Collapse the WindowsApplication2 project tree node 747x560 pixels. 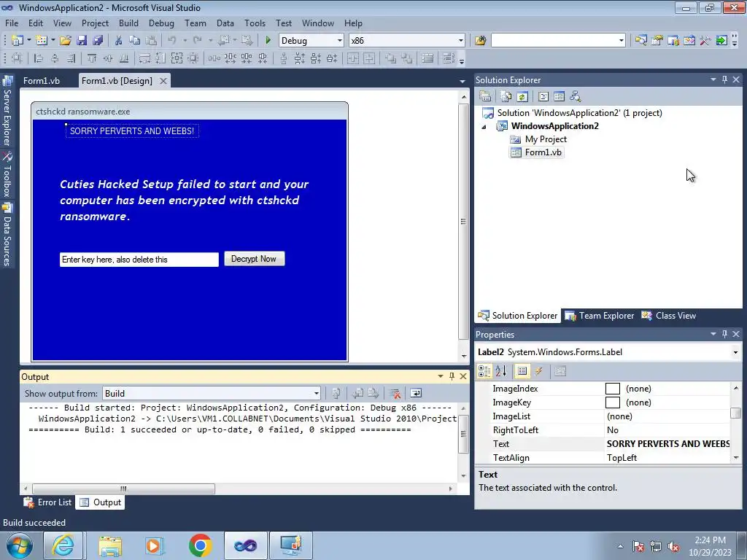coord(484,127)
